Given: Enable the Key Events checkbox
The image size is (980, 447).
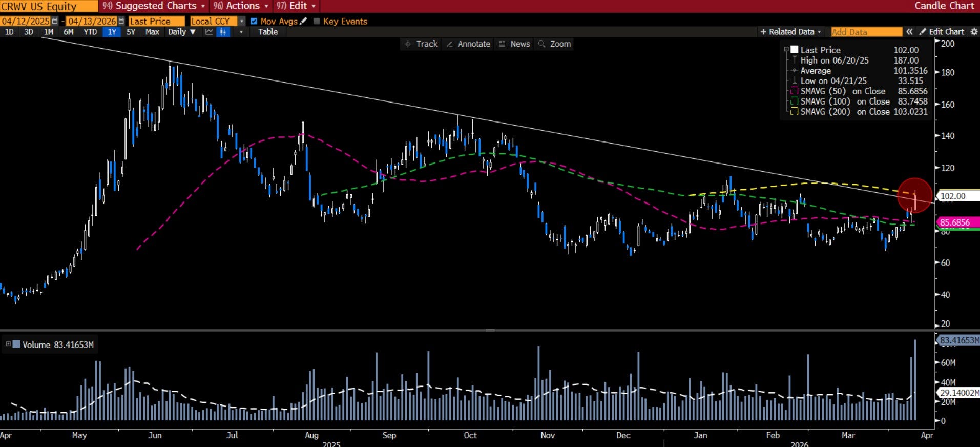Looking at the screenshot, I should pyautogui.click(x=317, y=21).
